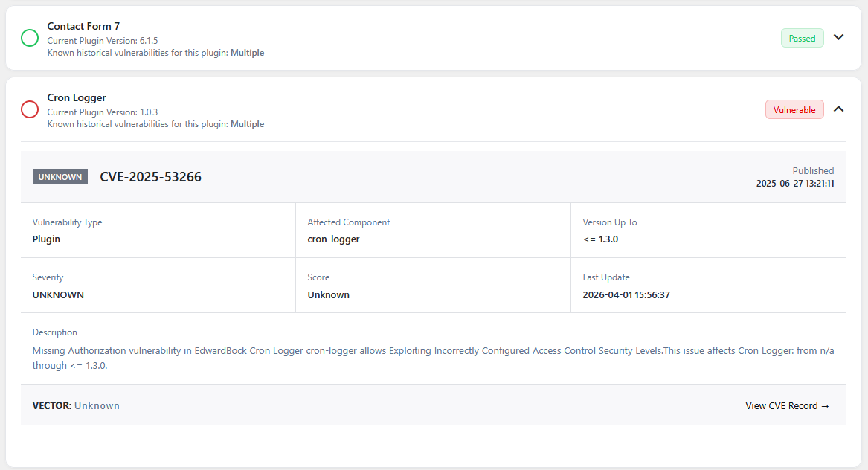
Task: Click the Contact Form 7 plugin title
Action: tap(83, 26)
